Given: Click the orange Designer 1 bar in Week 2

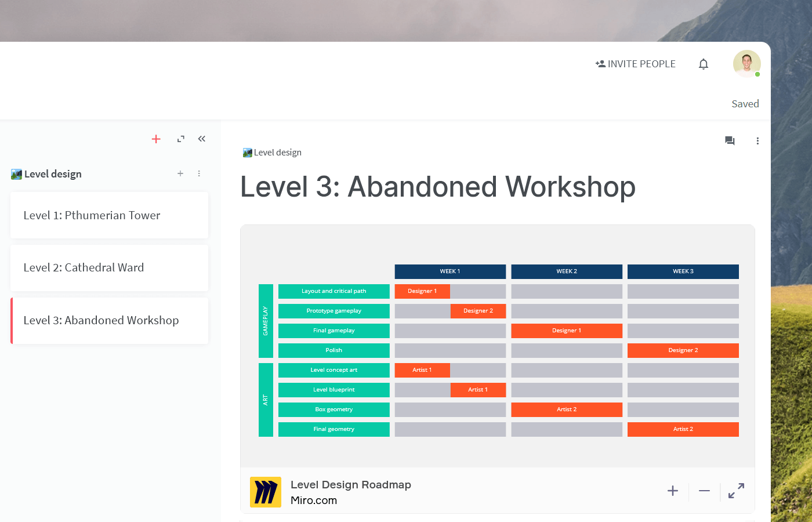Looking at the screenshot, I should 567,331.
